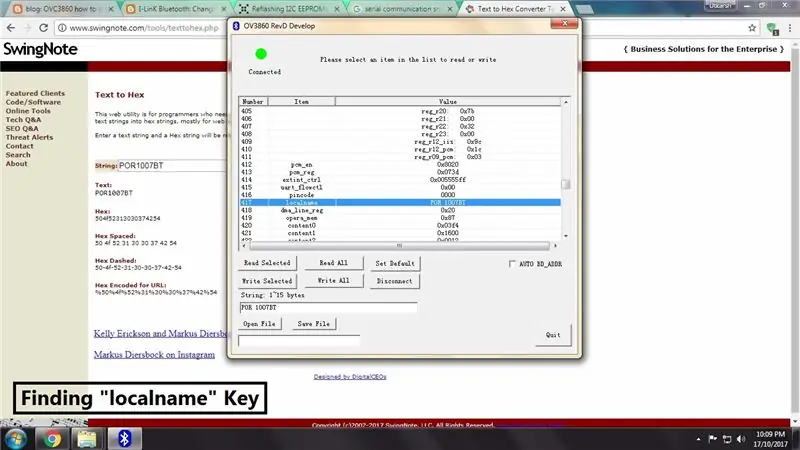Switch to the Text to Hex Converter tab
This screenshot has width=800, height=450.
[x=514, y=9]
